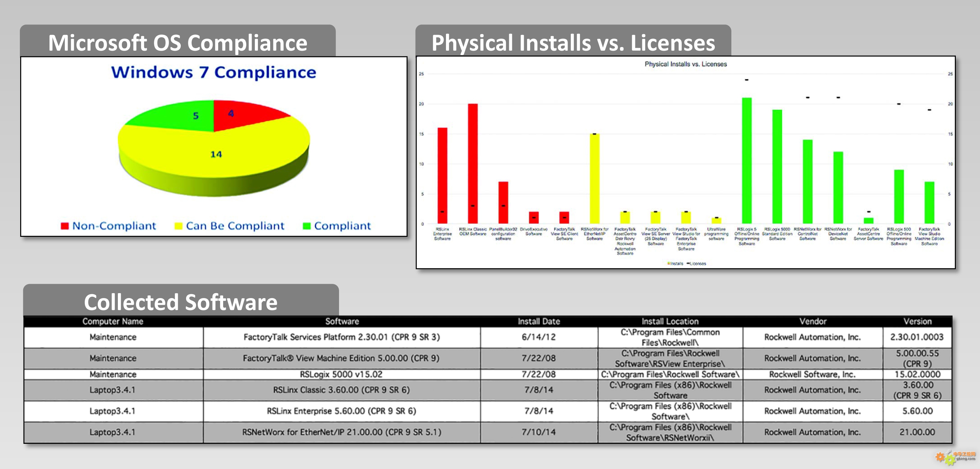This screenshot has height=469, width=980.
Task: Click the Installs legend entry under bar chart
Action: (675, 263)
